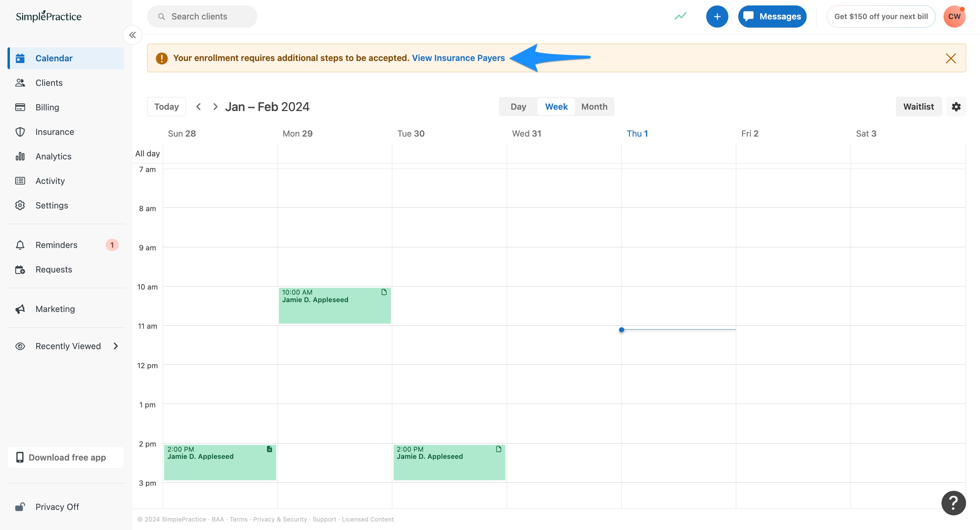Open the Tue 2:00 PM Jamie D. Appleseed appointment
Viewport: 980px width, 530px height.
[449, 462]
